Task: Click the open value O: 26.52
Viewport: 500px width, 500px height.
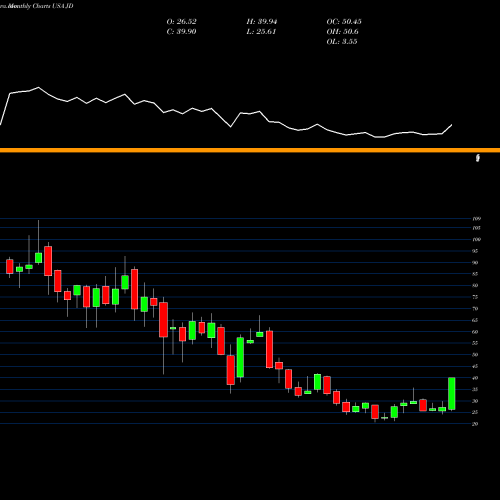Action: click(x=181, y=22)
